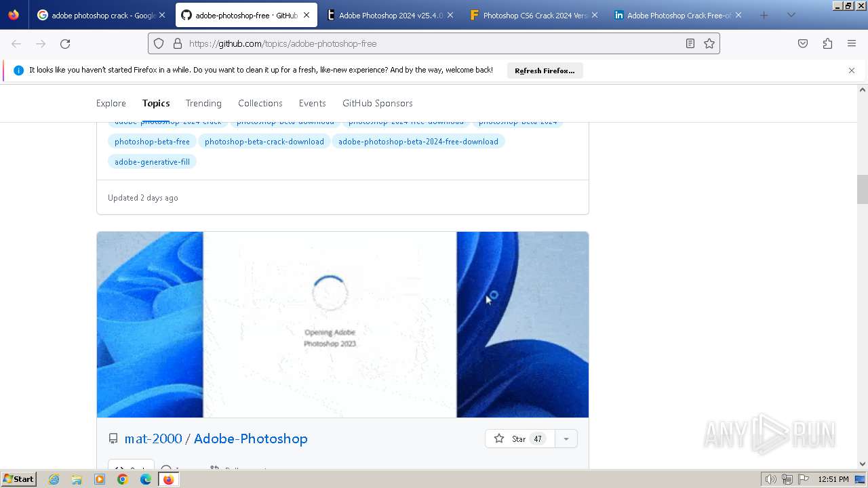
Task: Open the Opening Adobe Photoshop 2023 preview image
Action: point(342,325)
